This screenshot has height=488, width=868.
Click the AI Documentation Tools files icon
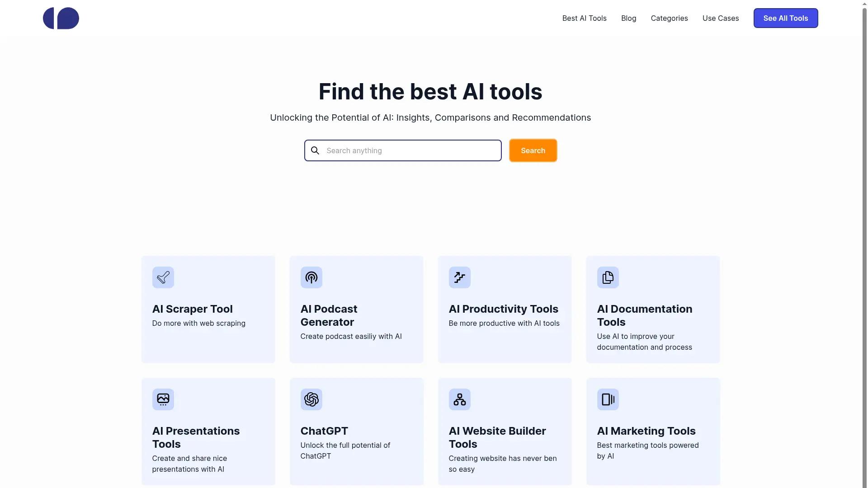coord(608,277)
